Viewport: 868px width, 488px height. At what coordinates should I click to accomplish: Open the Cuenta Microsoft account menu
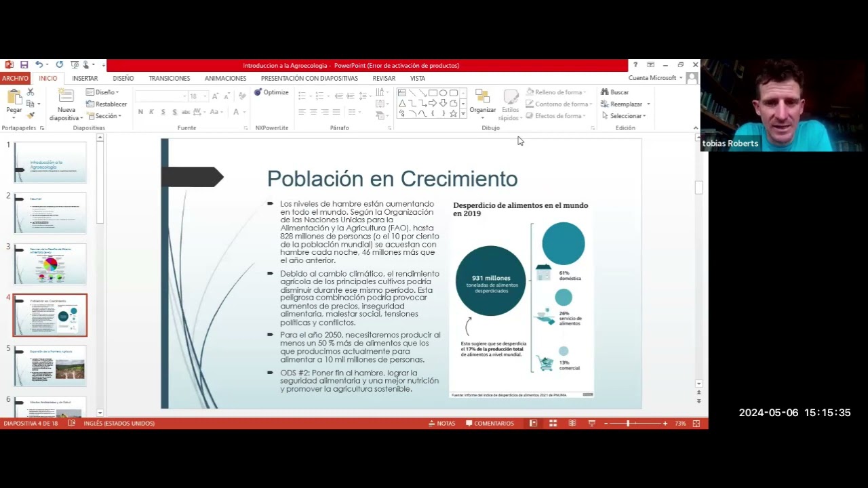655,78
